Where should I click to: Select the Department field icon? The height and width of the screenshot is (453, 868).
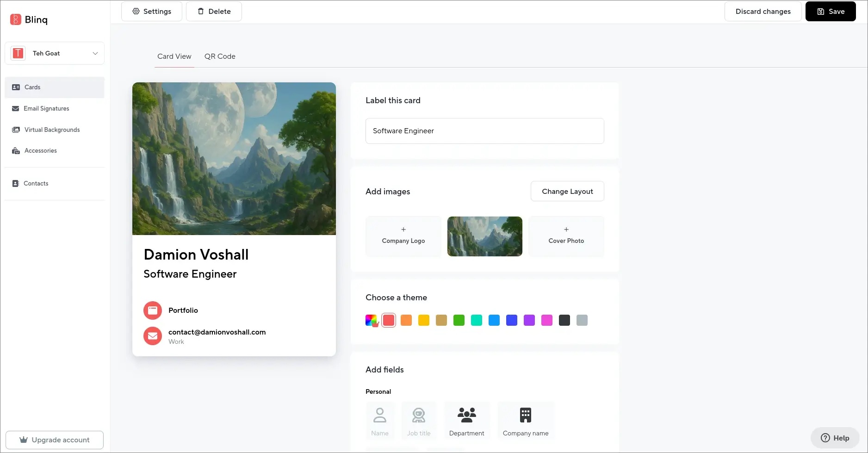pyautogui.click(x=467, y=415)
